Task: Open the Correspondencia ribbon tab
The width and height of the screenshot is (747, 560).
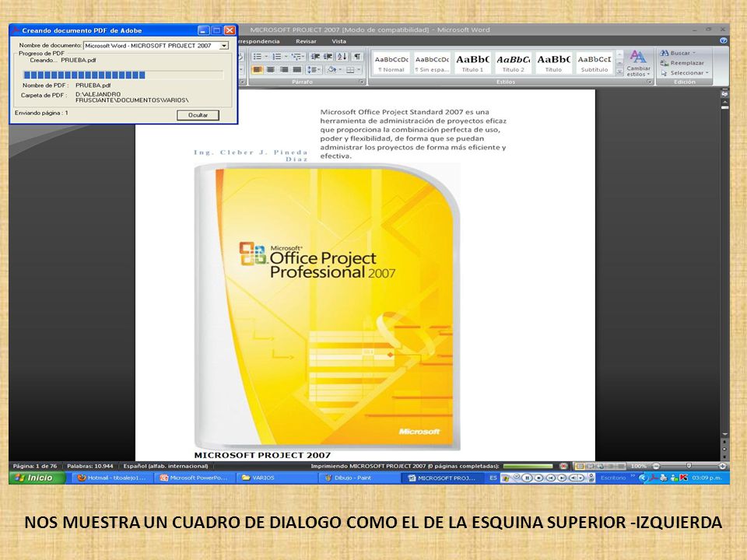Action: point(258,41)
